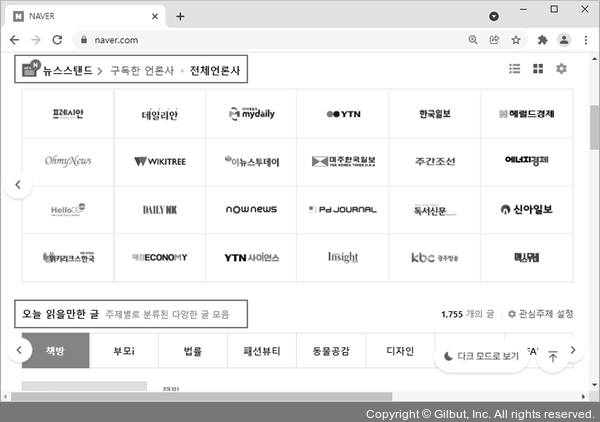Share this page icon

click(494, 40)
